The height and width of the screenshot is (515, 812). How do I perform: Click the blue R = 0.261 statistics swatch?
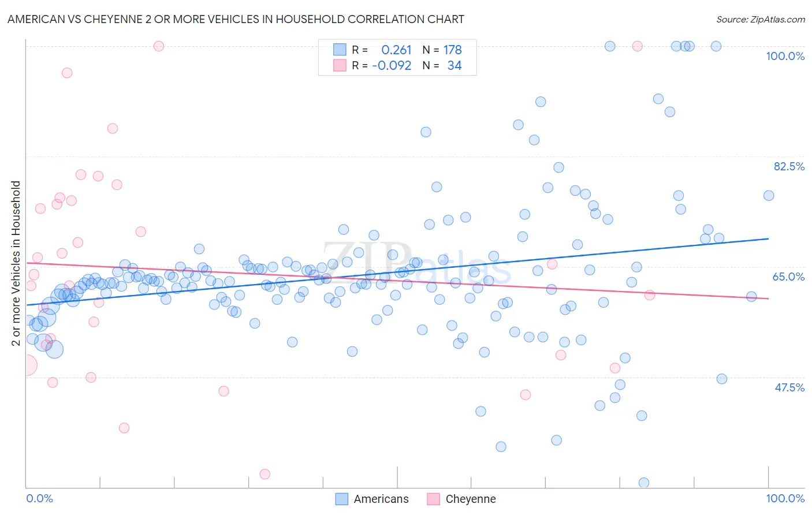point(340,50)
